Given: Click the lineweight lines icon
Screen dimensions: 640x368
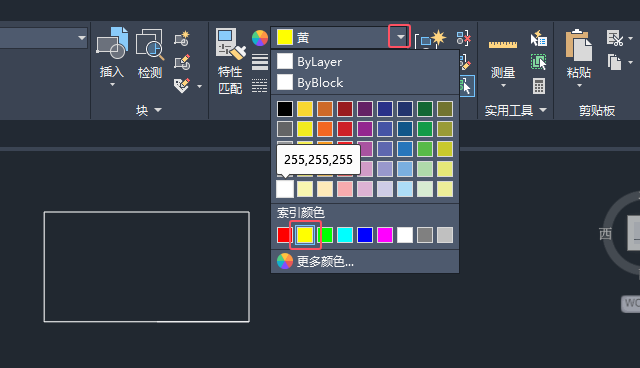Looking at the screenshot, I should tap(260, 62).
